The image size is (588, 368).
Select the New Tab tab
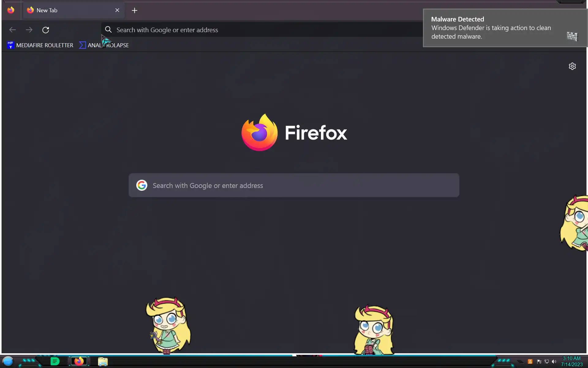point(67,10)
